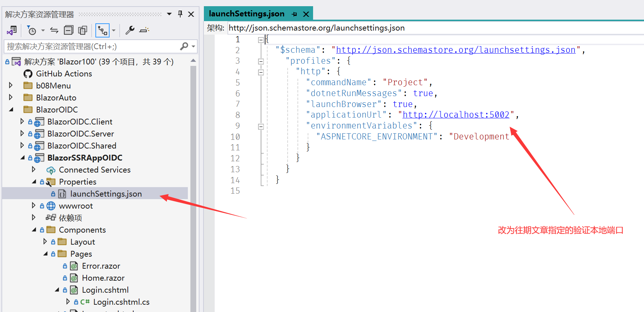Expand the Connected Services node

click(x=33, y=169)
